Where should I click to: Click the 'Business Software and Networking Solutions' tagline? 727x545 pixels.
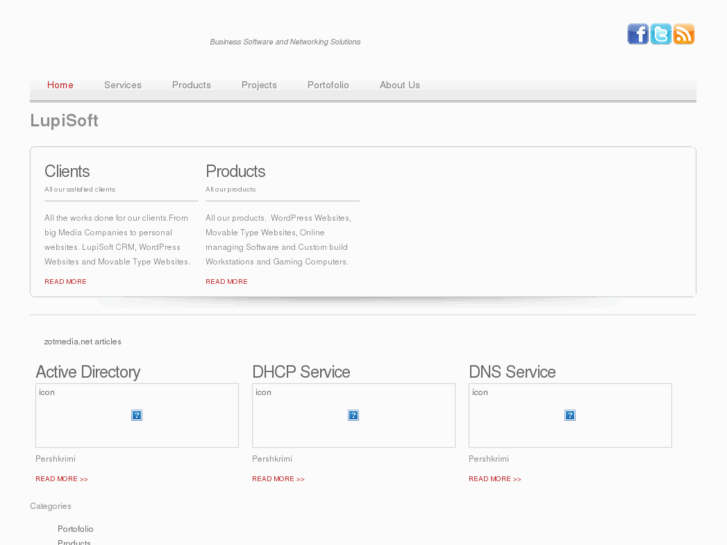click(x=285, y=42)
